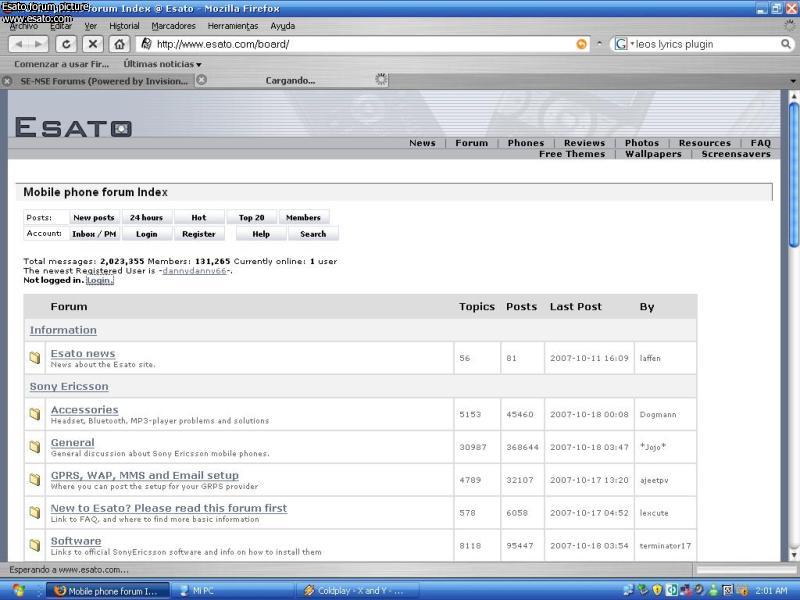
Task: Click the Comenzar a usar Firefox bookmark
Action: click(x=62, y=64)
